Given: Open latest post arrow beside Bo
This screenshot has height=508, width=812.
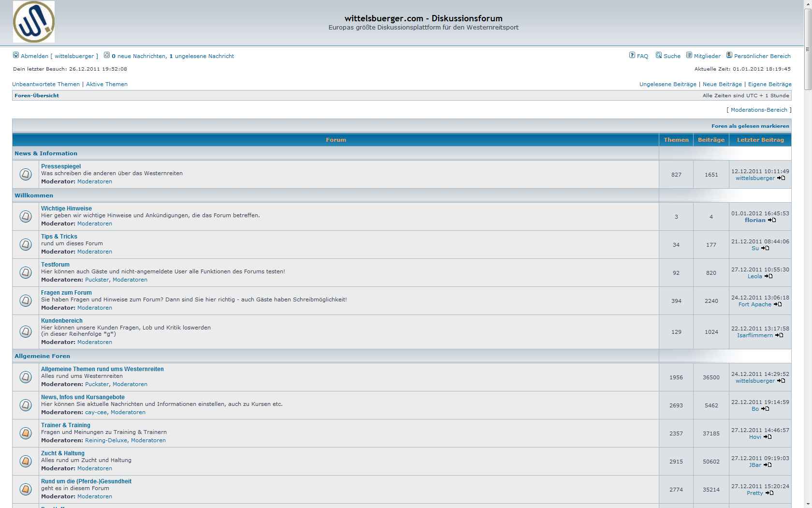Looking at the screenshot, I should 765,409.
